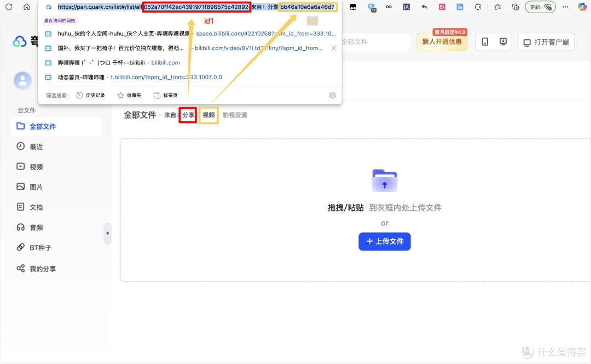Go to 视频 folder in the breadcrumb
Screen dimensions: 591x364
[x=209, y=115]
